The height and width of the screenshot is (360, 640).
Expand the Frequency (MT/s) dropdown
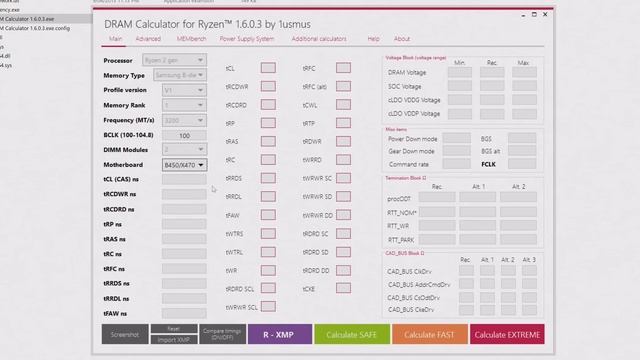(x=184, y=120)
